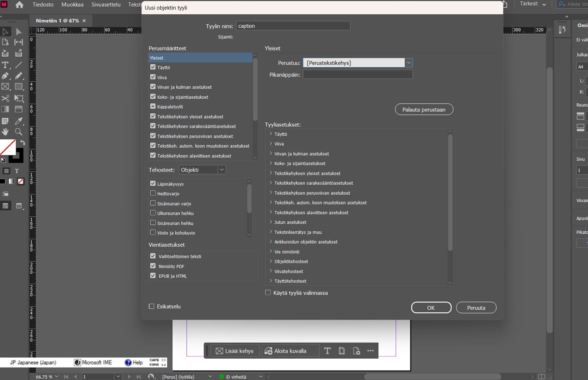Select the Page tool
Screen dimensions: 588x380
point(6,42)
